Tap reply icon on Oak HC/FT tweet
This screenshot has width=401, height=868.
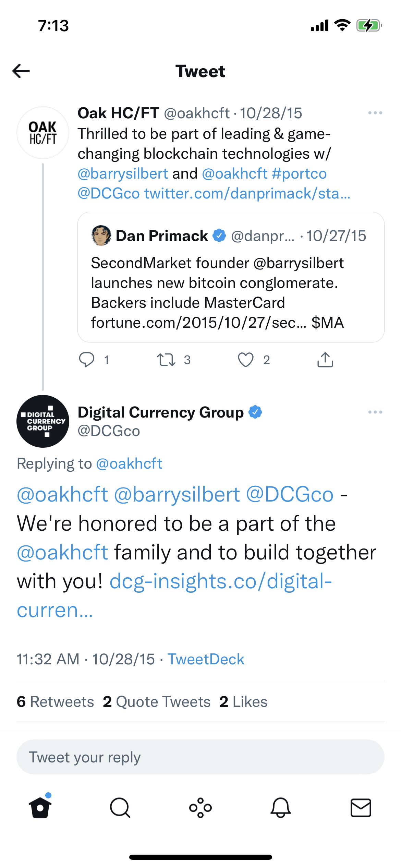coord(87,360)
